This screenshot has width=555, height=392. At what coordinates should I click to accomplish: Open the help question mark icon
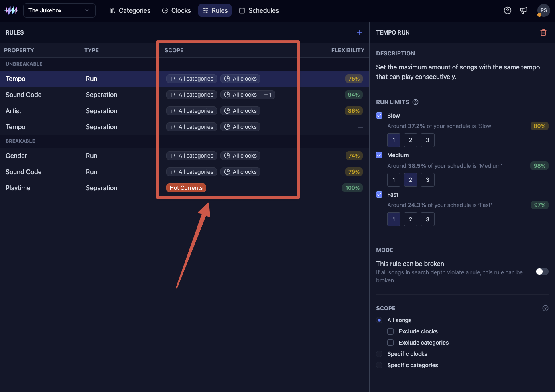tap(508, 10)
